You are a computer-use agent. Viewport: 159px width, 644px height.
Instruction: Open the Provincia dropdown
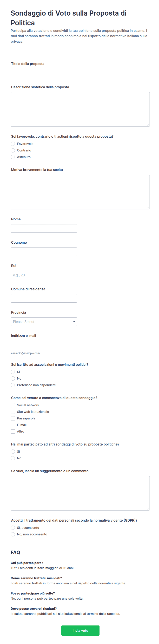point(44,322)
